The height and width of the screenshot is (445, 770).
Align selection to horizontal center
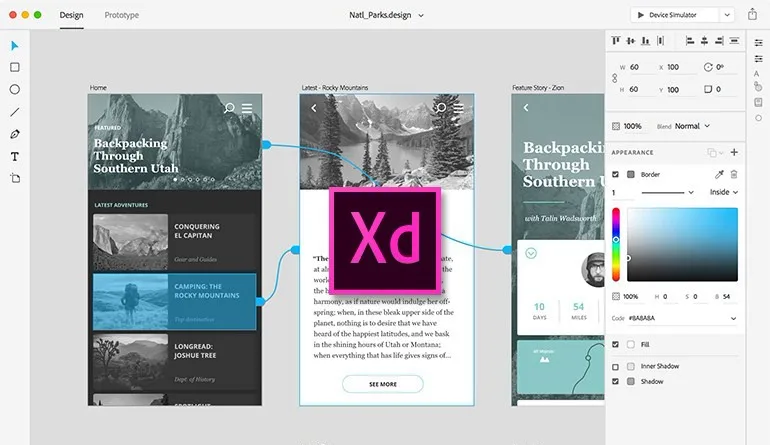[704, 40]
